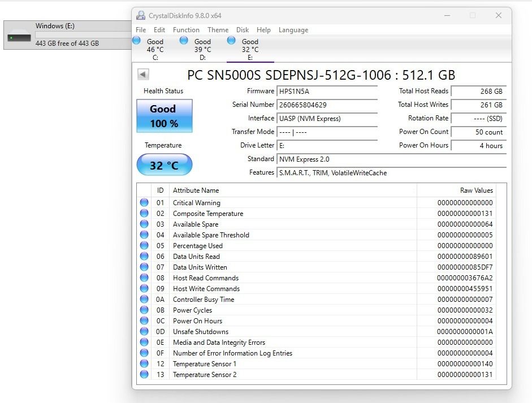Click the Data Units Read status orb
This screenshot has height=403, width=532.
[x=144, y=256]
